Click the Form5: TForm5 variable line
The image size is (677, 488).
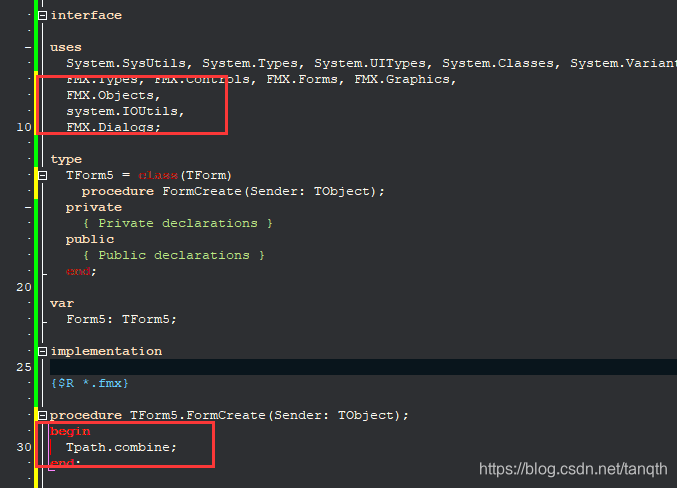[121, 319]
